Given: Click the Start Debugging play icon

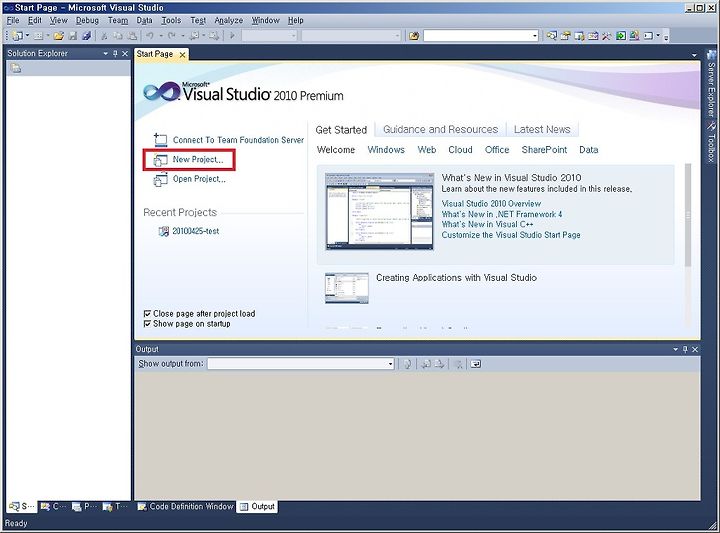Looking at the screenshot, I should [x=232, y=36].
